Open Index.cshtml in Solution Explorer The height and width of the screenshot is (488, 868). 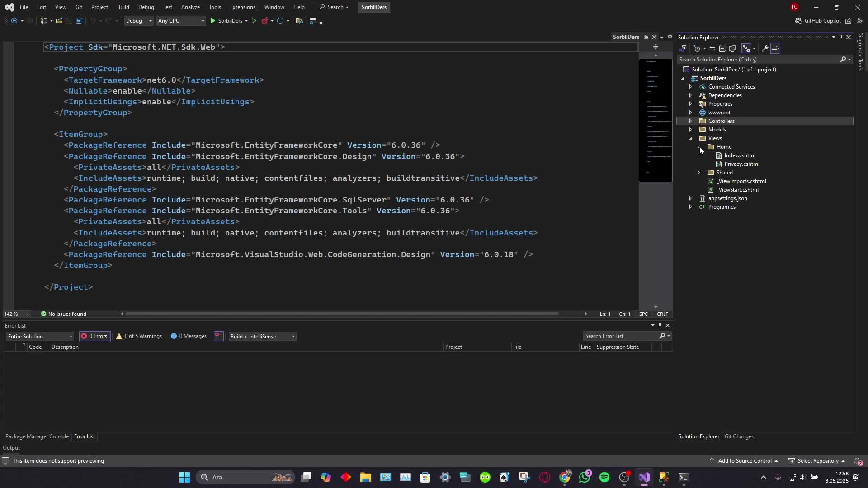click(740, 155)
